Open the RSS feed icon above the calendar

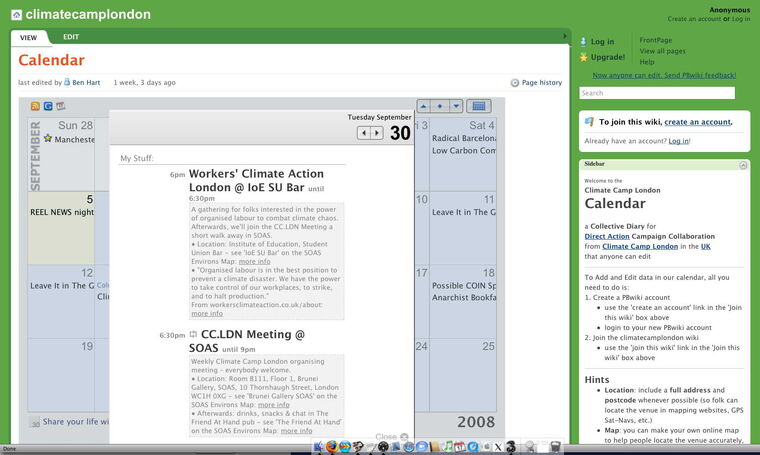[35, 106]
